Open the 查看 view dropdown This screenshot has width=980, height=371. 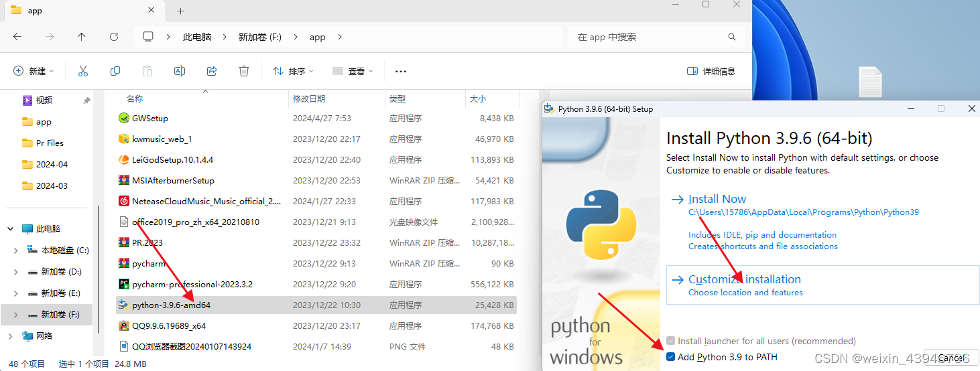tap(353, 71)
